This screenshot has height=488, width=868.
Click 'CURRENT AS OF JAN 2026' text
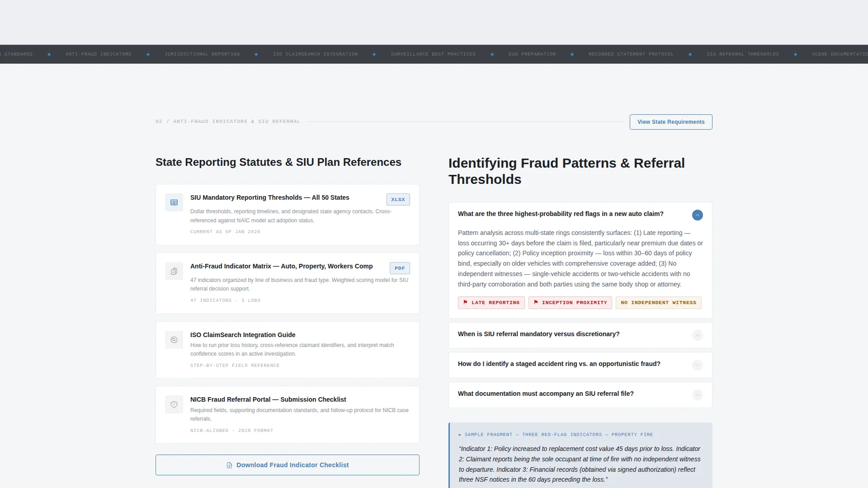click(x=225, y=232)
